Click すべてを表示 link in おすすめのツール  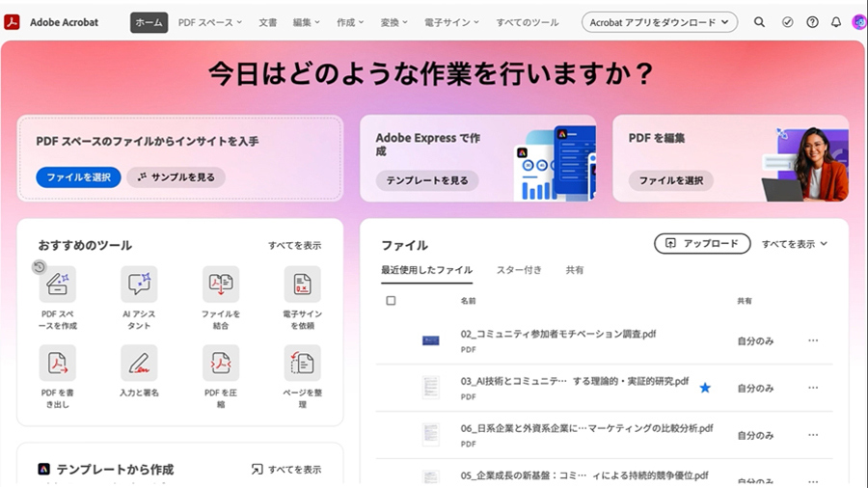(x=294, y=245)
